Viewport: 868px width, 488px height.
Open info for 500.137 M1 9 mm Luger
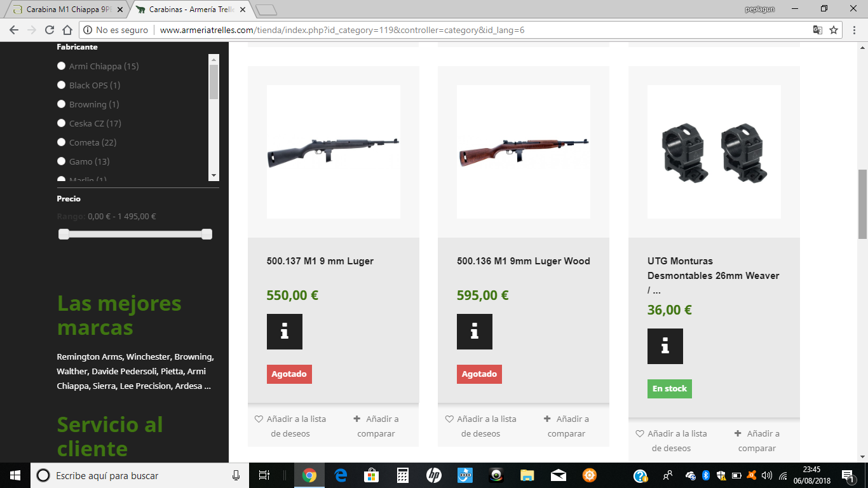pyautogui.click(x=284, y=332)
